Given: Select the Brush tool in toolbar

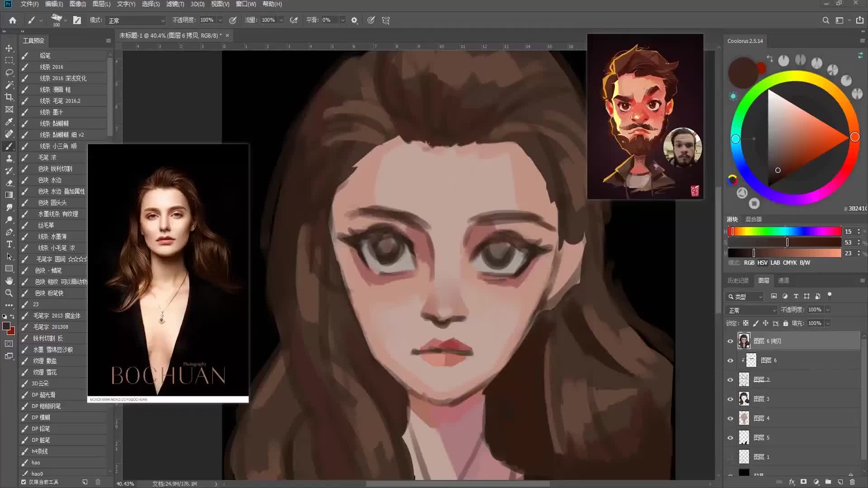Looking at the screenshot, I should (x=9, y=146).
